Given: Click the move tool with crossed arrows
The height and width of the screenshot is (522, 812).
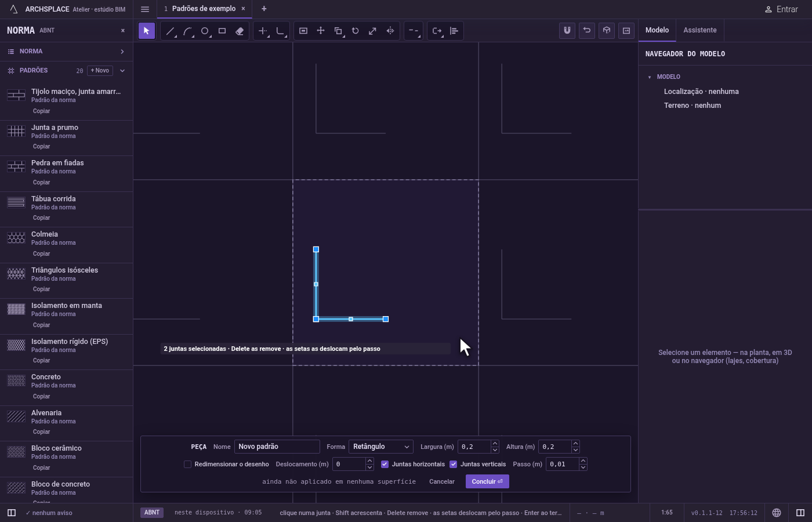Looking at the screenshot, I should [x=321, y=31].
